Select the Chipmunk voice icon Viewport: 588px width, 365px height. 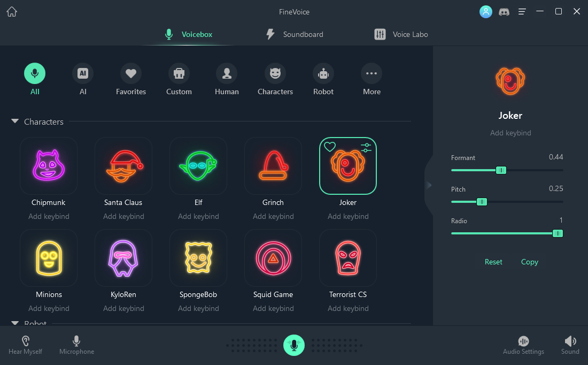(x=49, y=166)
